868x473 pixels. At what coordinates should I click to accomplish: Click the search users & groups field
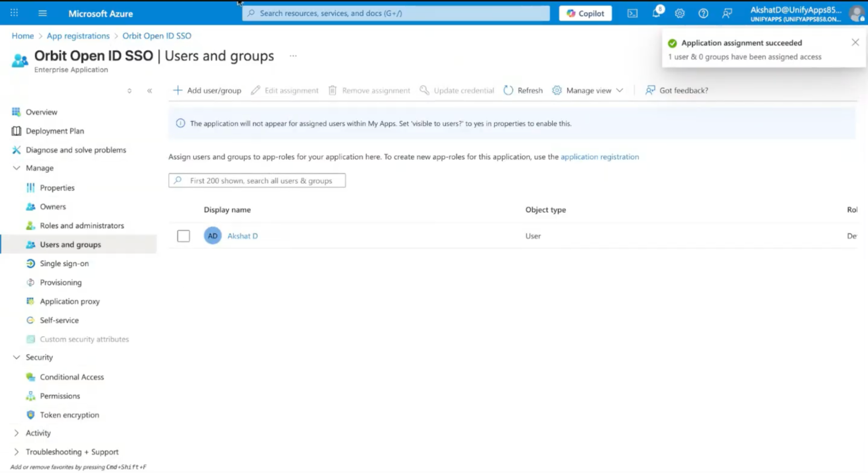[257, 181]
